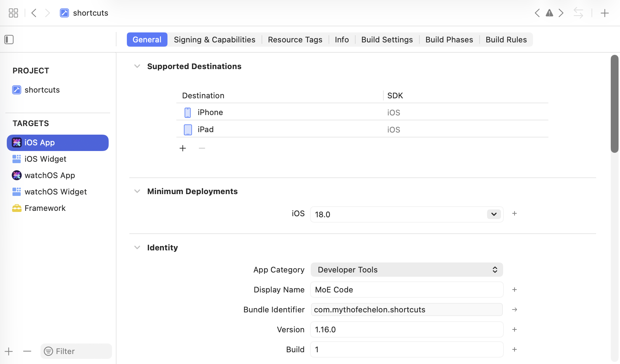This screenshot has width=620, height=364.
Task: Click the Version field
Action: click(x=407, y=329)
